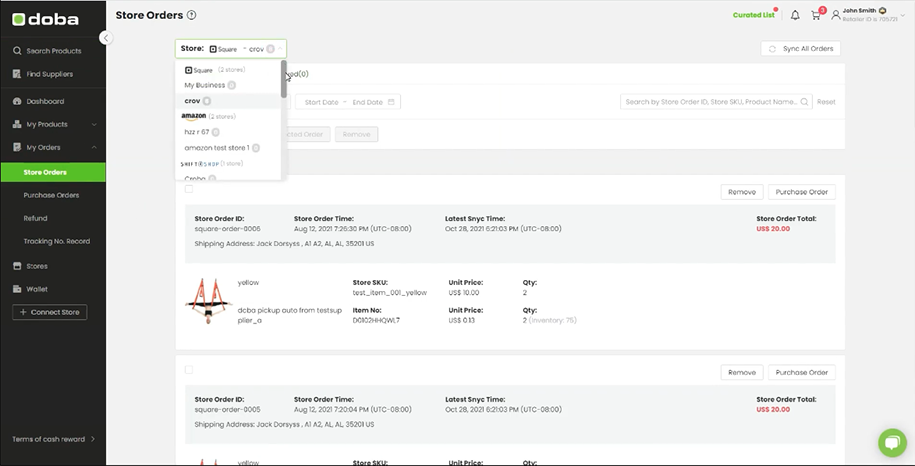
Task: Click product name doba pickup auto
Action: (289, 316)
